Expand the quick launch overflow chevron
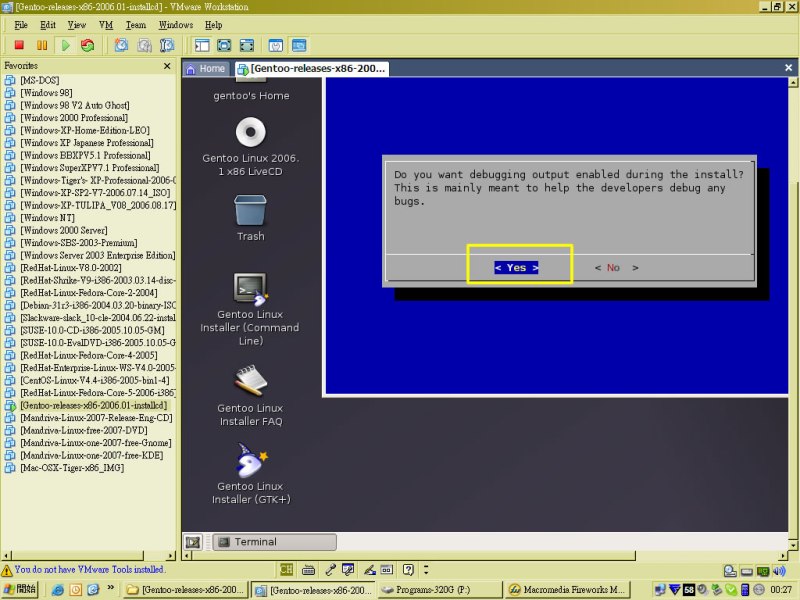800x600 pixels. (110, 588)
